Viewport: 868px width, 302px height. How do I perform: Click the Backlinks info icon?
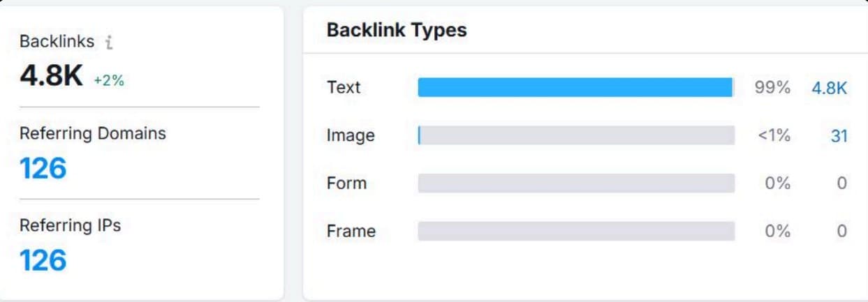[x=108, y=43]
